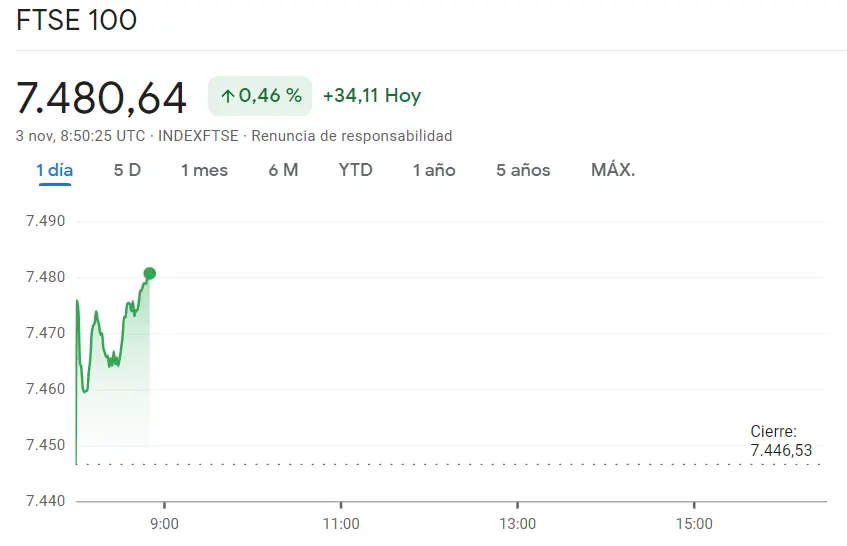
Task: Click the 7.450 price axis label
Action: (x=45, y=445)
